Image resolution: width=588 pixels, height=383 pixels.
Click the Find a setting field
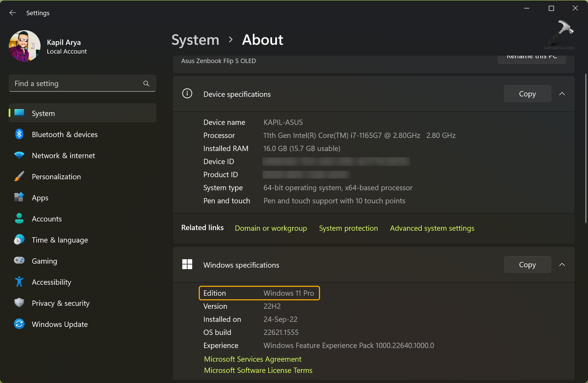coord(77,83)
